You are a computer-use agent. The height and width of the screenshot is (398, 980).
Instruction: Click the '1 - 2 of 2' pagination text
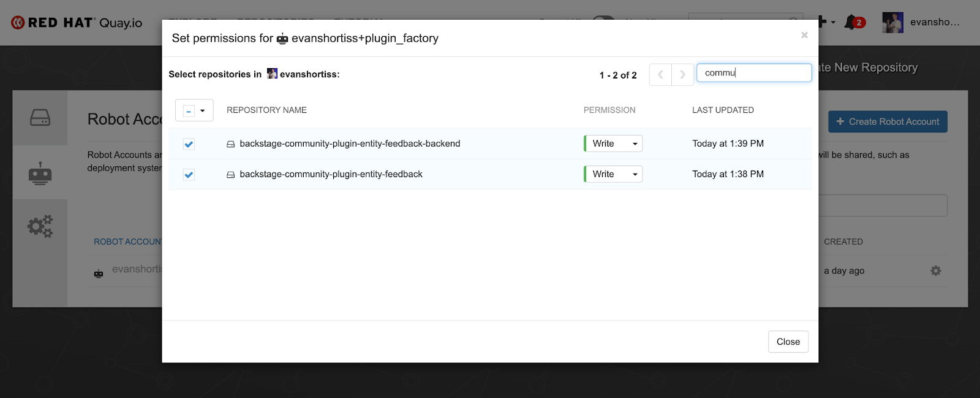pos(618,75)
